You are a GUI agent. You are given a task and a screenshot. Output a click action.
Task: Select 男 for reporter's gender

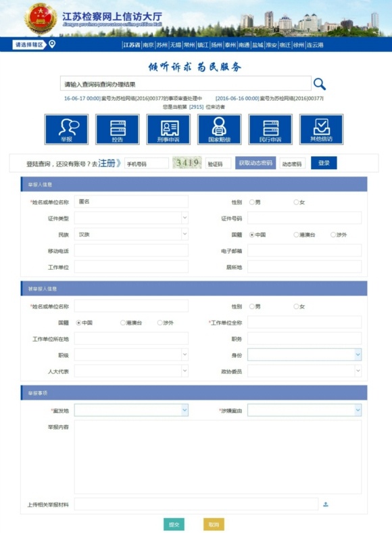coord(251,202)
